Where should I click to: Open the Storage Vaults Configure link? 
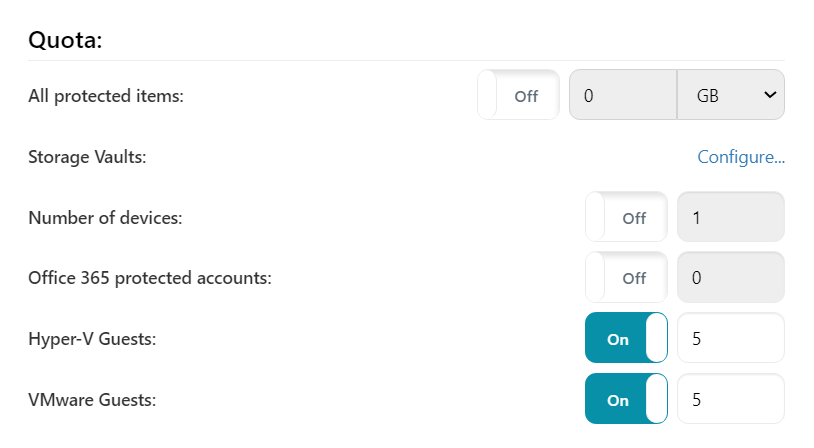click(x=740, y=157)
